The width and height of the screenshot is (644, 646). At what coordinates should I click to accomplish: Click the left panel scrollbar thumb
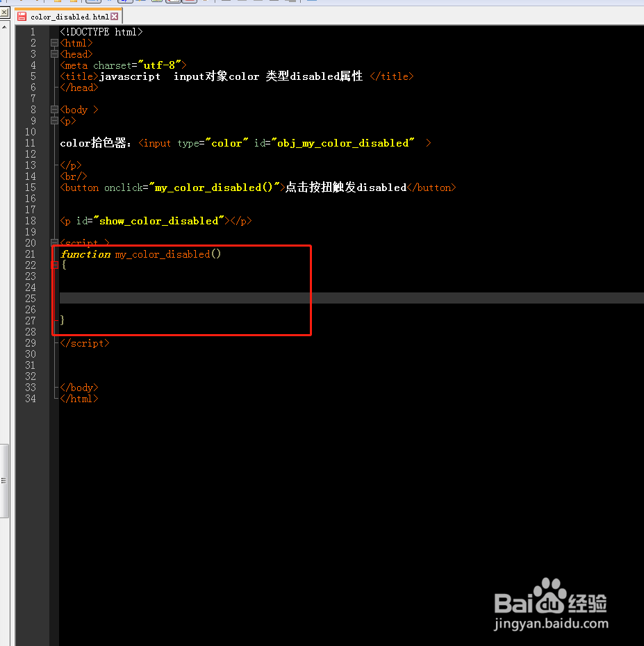tap(4, 481)
